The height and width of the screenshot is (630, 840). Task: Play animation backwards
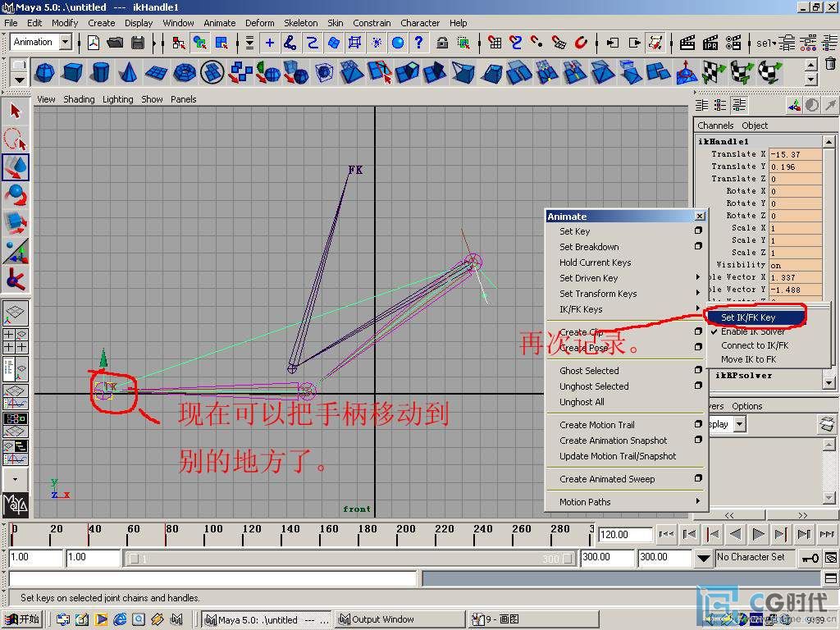click(x=736, y=534)
